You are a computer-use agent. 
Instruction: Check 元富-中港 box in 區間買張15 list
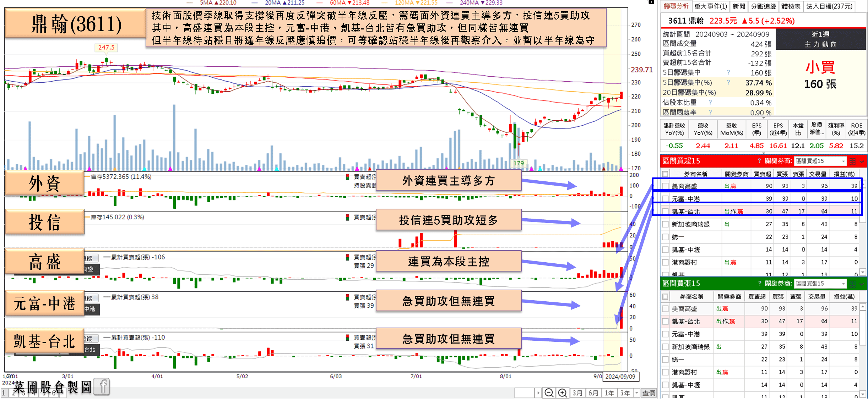[x=665, y=334]
